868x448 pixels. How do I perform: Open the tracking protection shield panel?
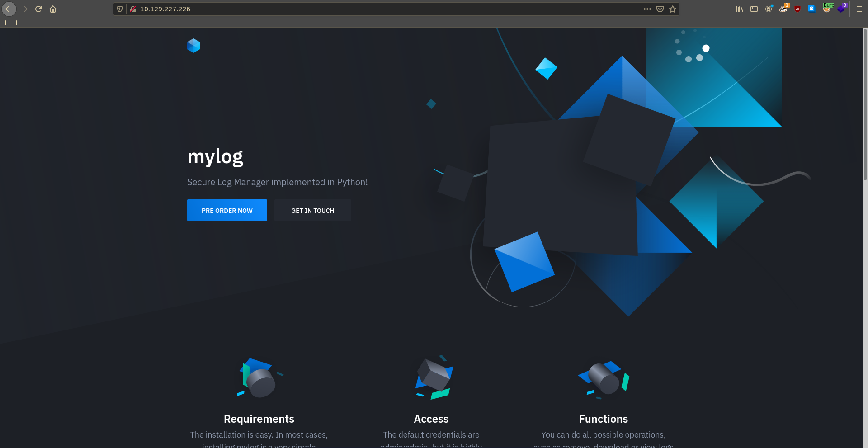tap(120, 9)
